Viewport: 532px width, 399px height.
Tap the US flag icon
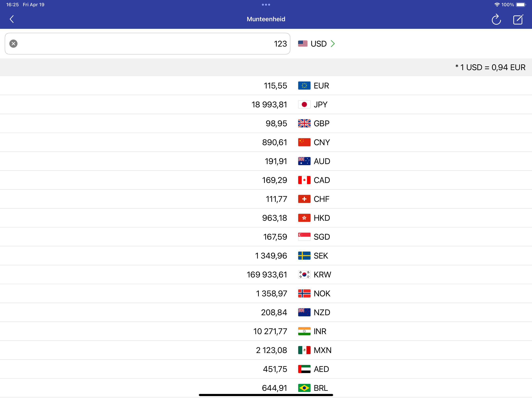303,44
